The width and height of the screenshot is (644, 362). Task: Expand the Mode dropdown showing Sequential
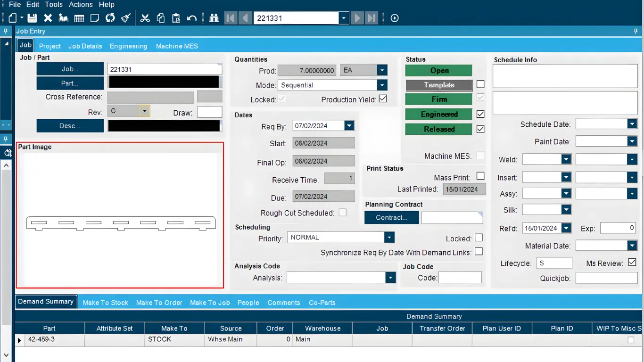point(382,85)
